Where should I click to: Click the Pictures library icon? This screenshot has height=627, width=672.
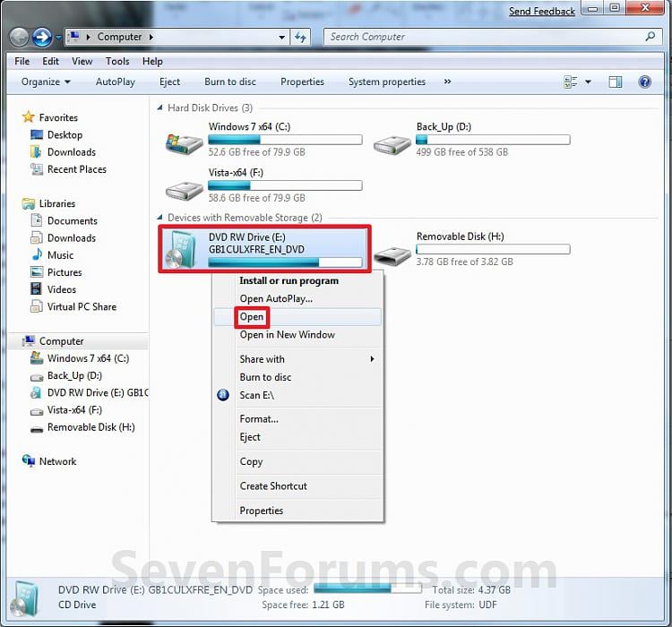tap(37, 272)
